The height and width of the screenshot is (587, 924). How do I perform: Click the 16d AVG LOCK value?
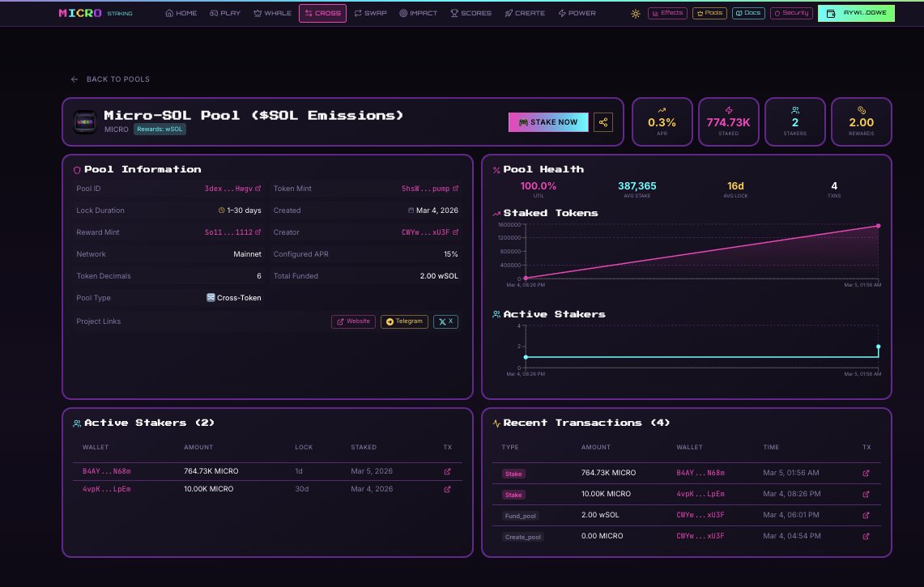click(x=735, y=185)
